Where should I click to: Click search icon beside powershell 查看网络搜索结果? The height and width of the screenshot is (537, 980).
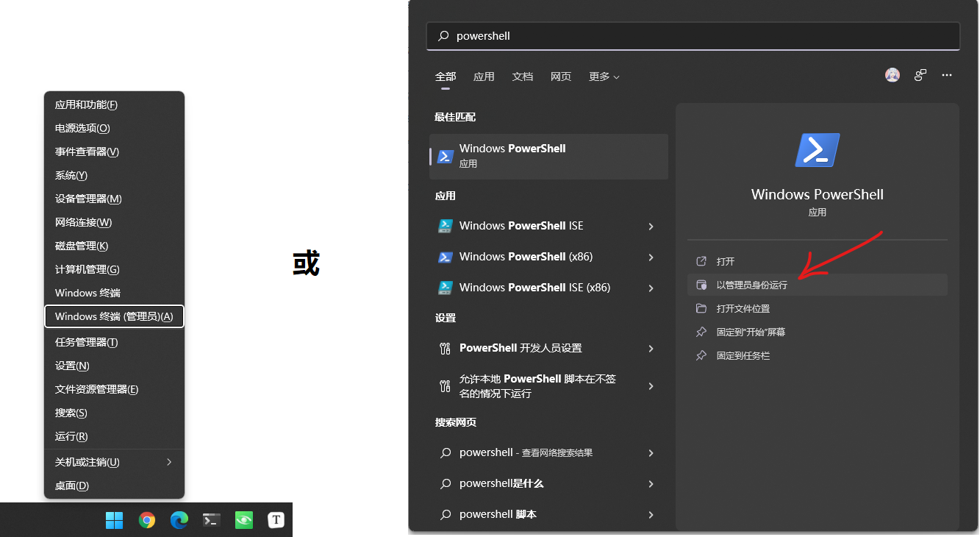(446, 453)
